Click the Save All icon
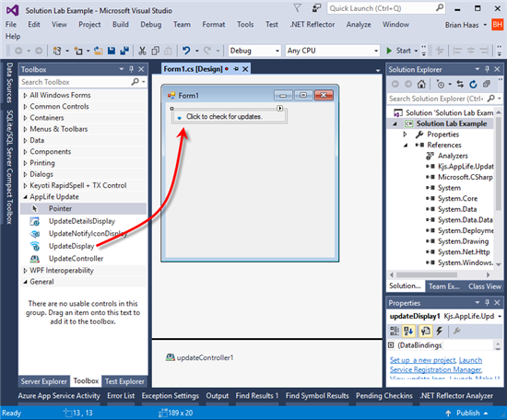 tap(124, 51)
